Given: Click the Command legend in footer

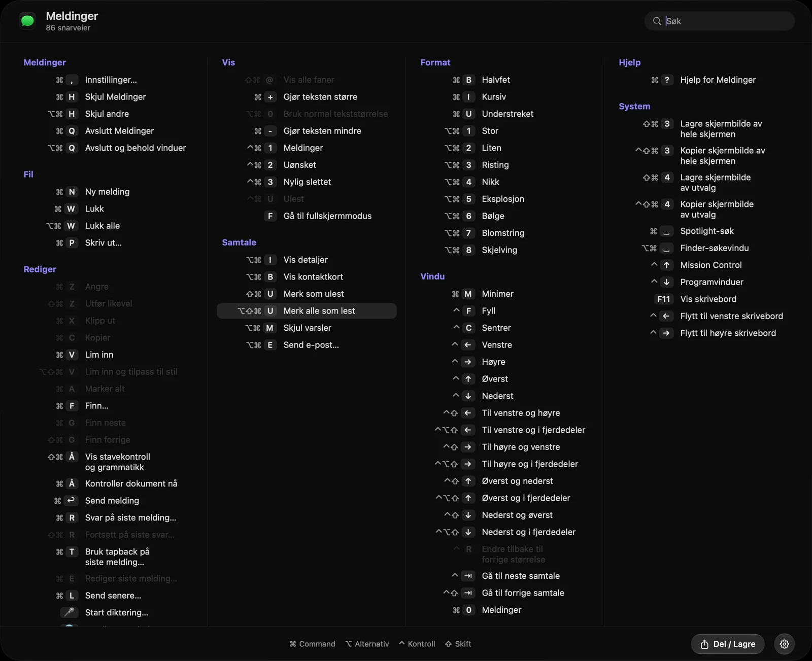Looking at the screenshot, I should click(x=312, y=644).
